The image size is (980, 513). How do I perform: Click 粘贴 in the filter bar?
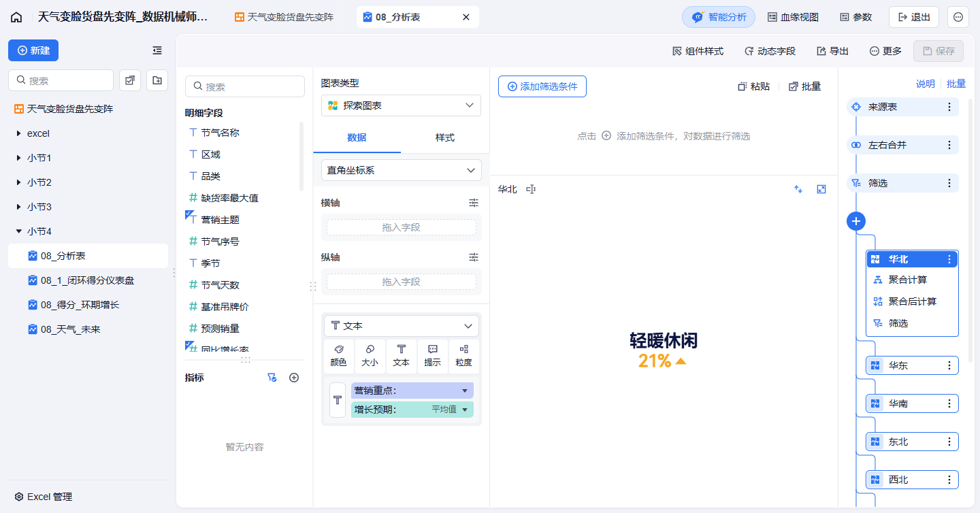(x=754, y=86)
